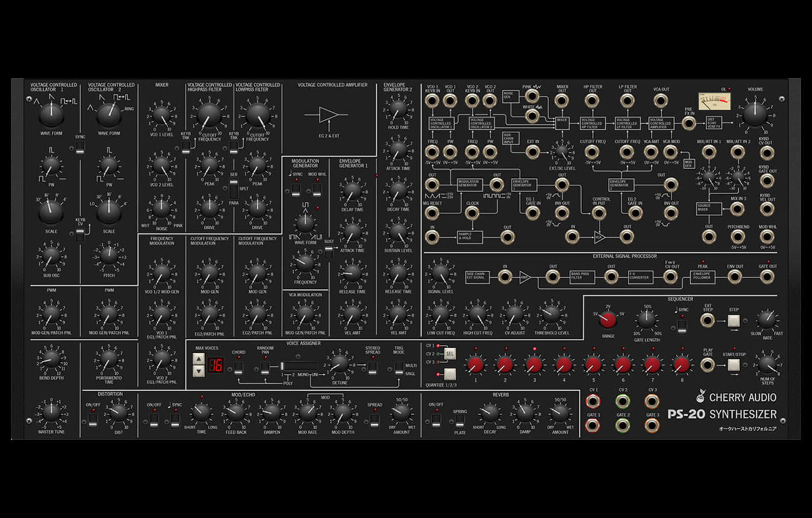Click the PLAY GATE jack
This screenshot has height=518, width=812.
[708, 364]
